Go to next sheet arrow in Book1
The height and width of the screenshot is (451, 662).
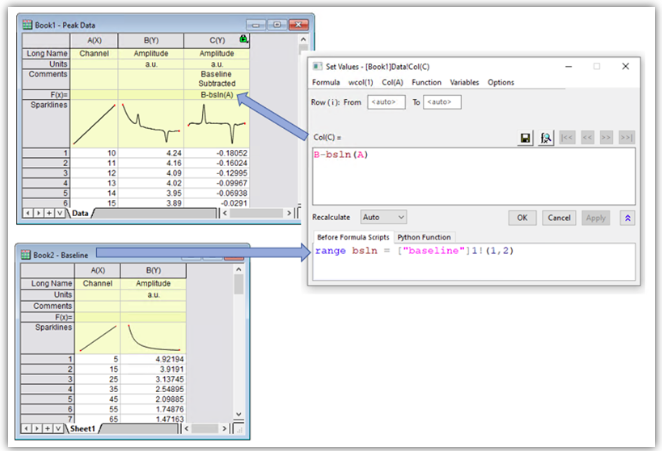pos(38,213)
